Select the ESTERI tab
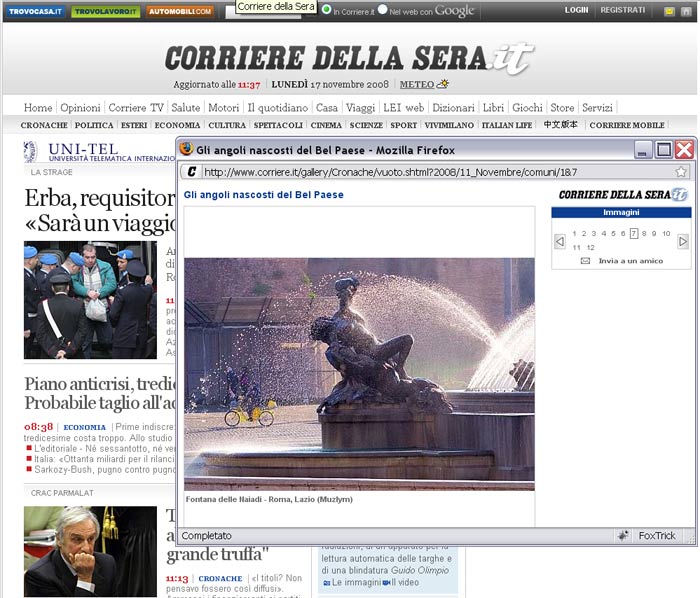This screenshot has width=700, height=598. 134,125
